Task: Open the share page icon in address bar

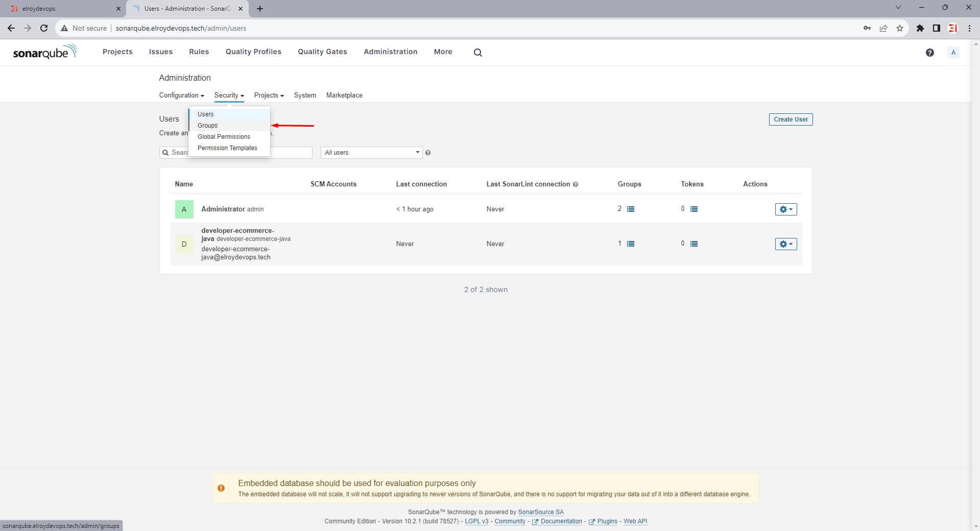Action: 883,28
